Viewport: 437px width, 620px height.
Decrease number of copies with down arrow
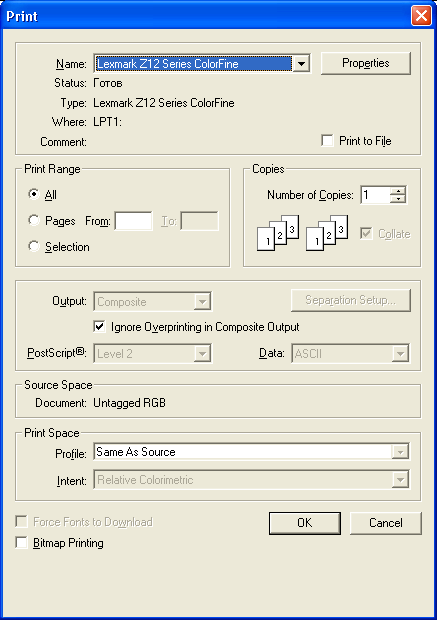[398, 199]
